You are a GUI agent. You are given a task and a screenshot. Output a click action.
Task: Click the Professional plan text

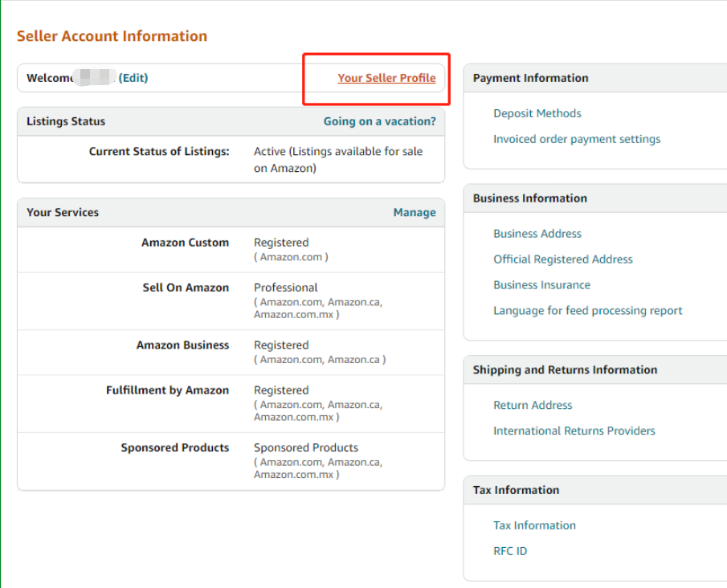286,288
